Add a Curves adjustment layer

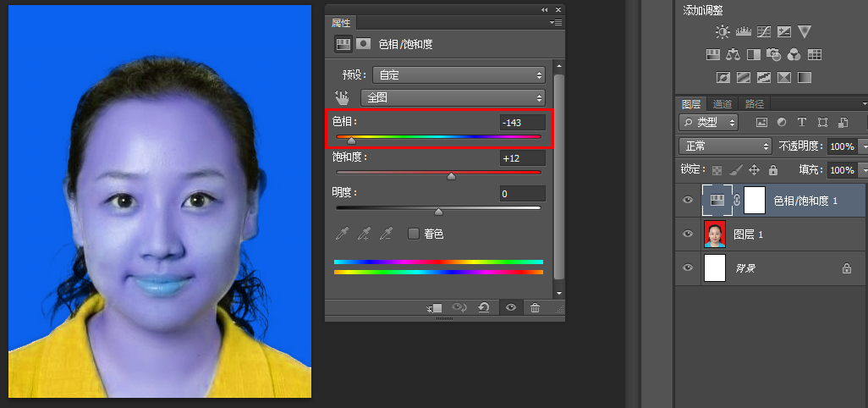(x=763, y=32)
